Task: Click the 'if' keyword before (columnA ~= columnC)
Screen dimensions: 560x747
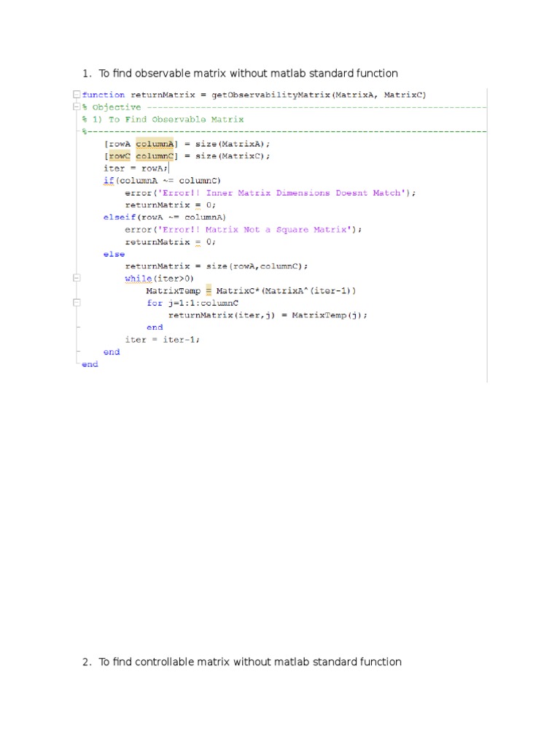Action: tap(109, 181)
